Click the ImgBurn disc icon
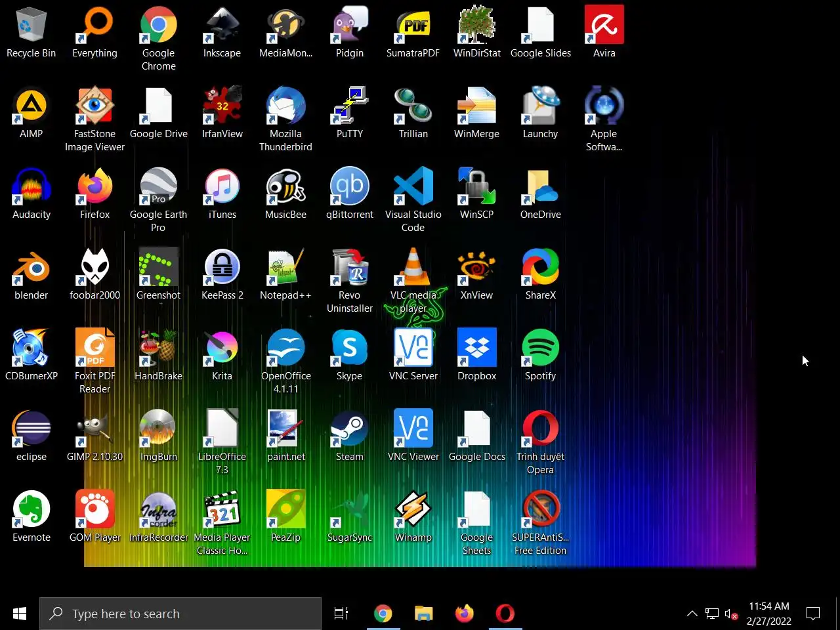 [159, 429]
